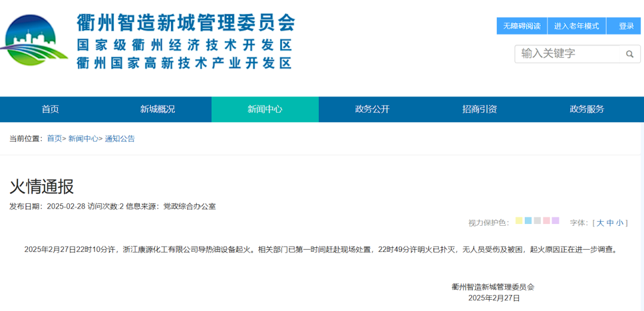Switch to 进入老年模式 elderly mode

click(x=576, y=26)
